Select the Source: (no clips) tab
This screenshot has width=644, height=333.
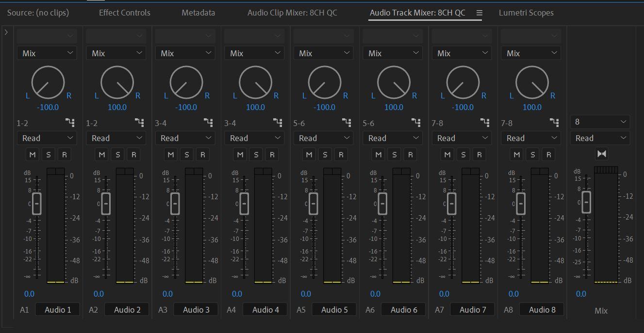38,13
